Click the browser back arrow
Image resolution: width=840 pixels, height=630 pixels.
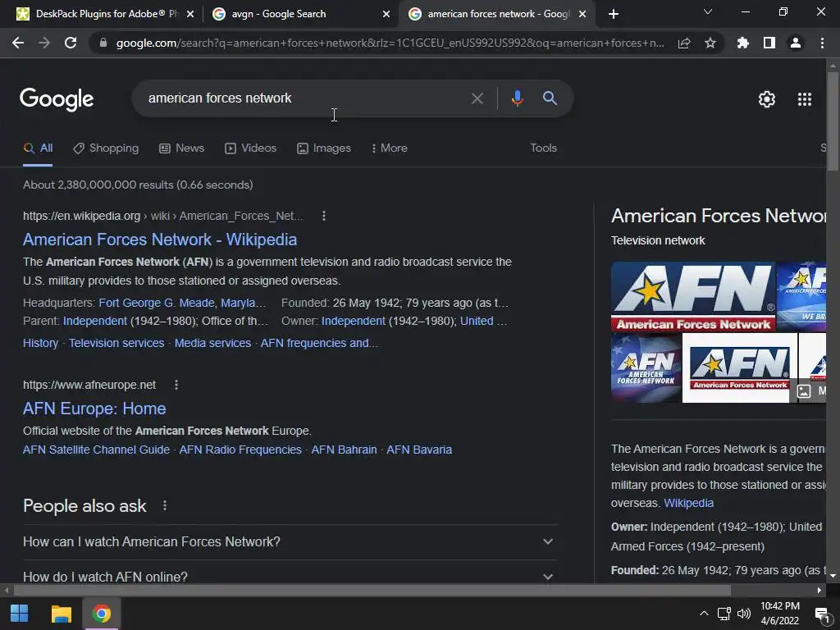[x=18, y=43]
